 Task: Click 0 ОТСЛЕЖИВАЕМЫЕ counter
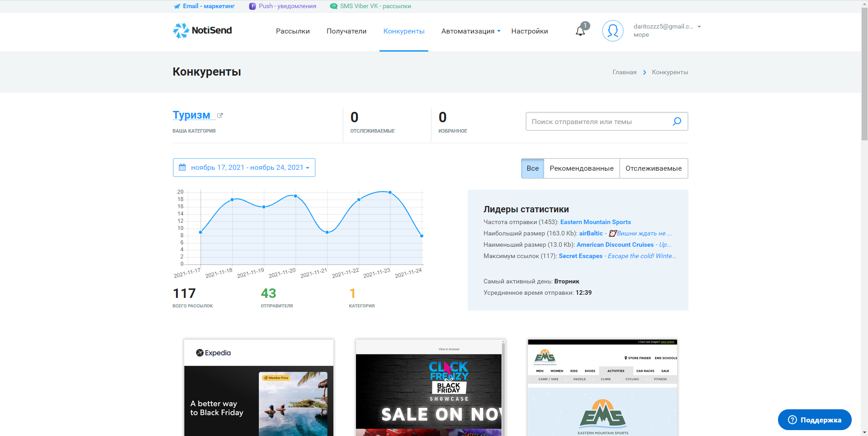[372, 122]
